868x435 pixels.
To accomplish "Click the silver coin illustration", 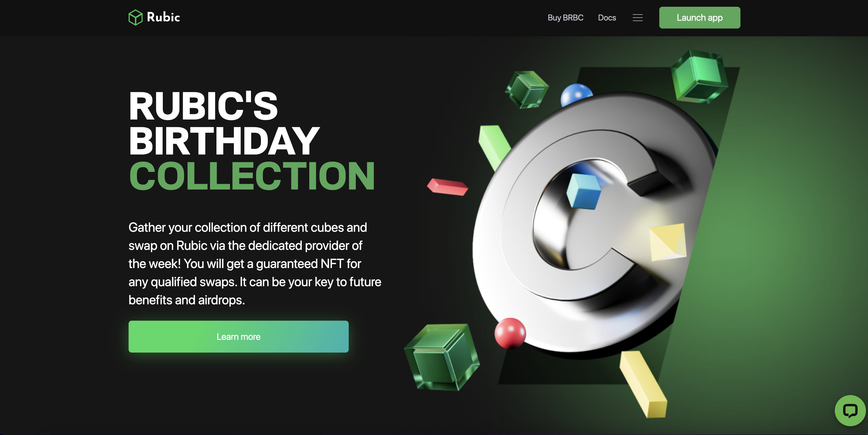I will (x=593, y=222).
